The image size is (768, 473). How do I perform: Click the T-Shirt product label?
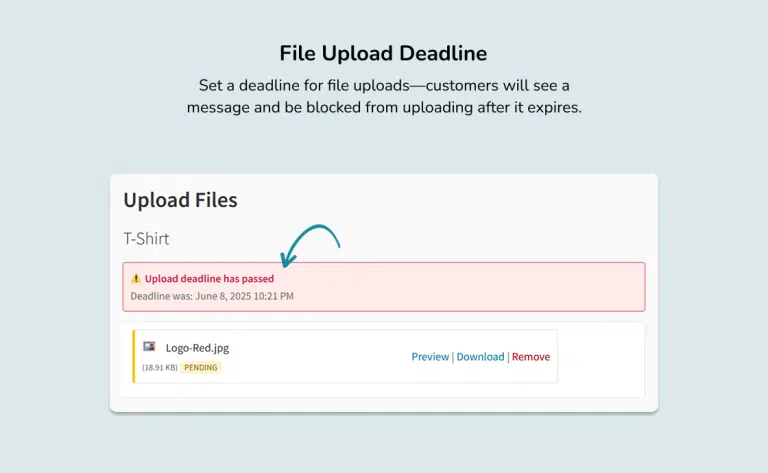point(146,239)
